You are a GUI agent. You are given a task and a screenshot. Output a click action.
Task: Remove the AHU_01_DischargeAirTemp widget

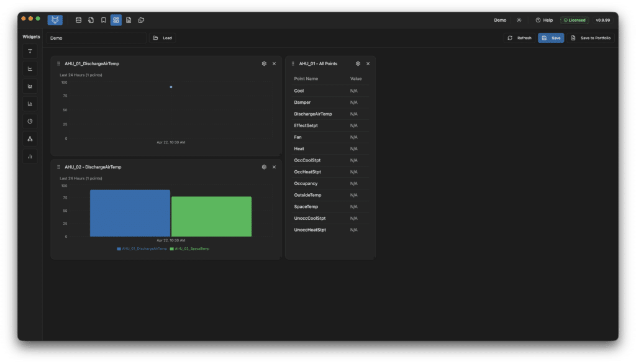click(274, 64)
